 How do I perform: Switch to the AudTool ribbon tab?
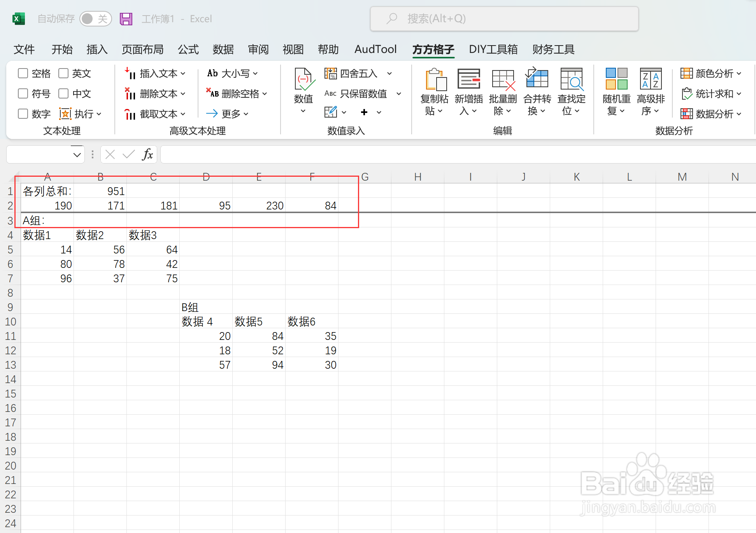(x=375, y=49)
